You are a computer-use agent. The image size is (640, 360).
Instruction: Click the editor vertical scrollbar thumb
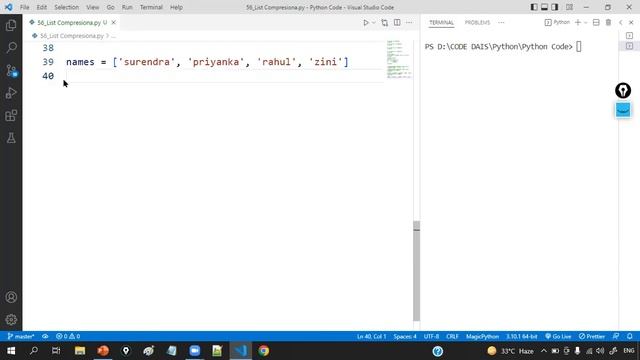(x=416, y=271)
